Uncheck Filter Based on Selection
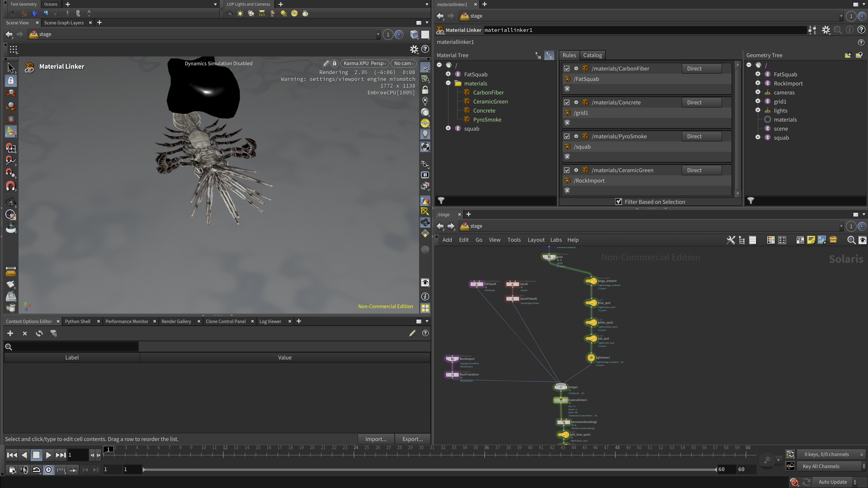Image resolution: width=868 pixels, height=488 pixels. click(x=619, y=202)
